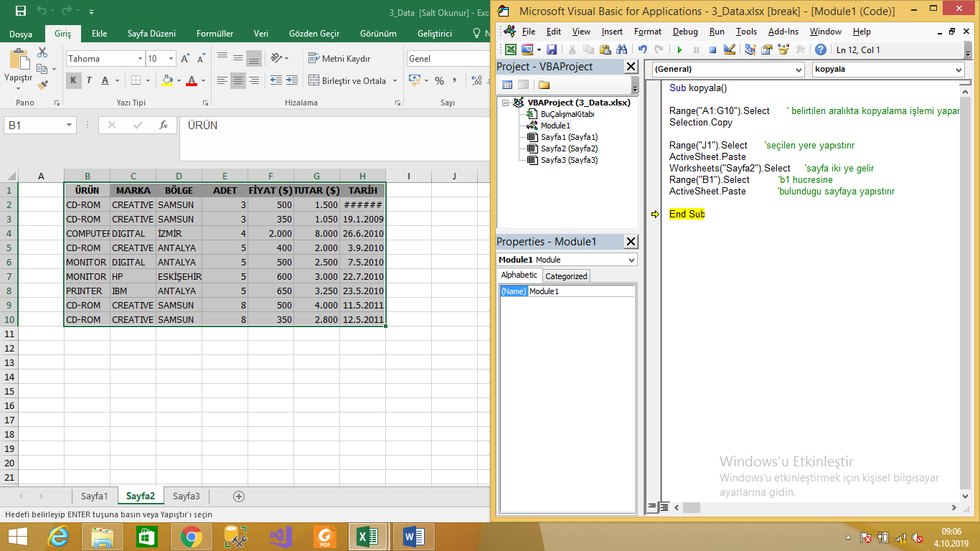Image resolution: width=980 pixels, height=551 pixels.
Task: Decrease font size in Excel ribbon
Action: [x=201, y=59]
